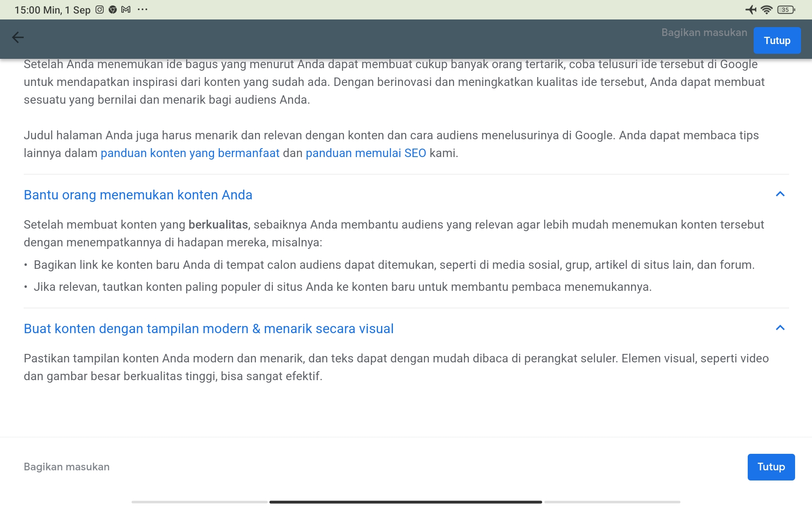812x508 pixels.
Task: Tap the airplane mode status icon
Action: click(751, 10)
